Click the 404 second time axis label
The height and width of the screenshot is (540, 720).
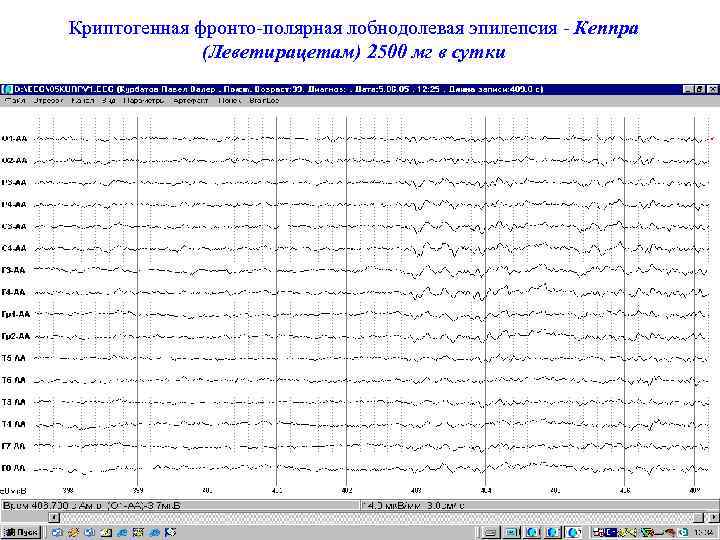[486, 491]
